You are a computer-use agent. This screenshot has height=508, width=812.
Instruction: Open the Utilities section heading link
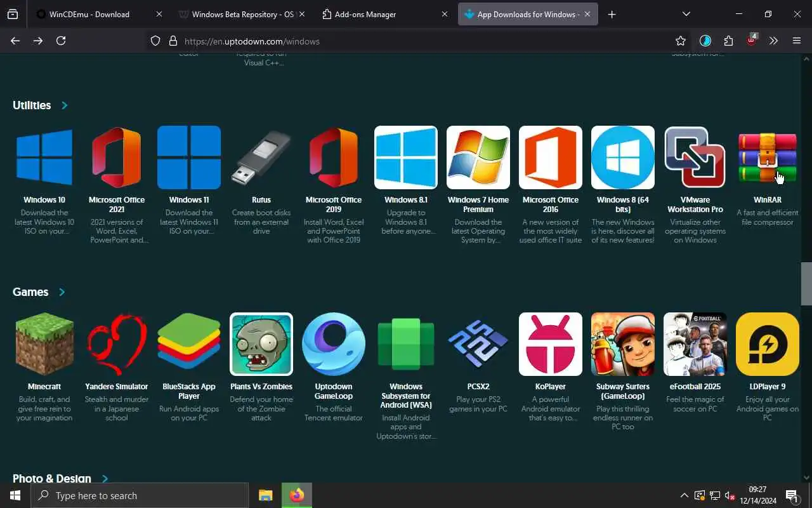(x=32, y=105)
